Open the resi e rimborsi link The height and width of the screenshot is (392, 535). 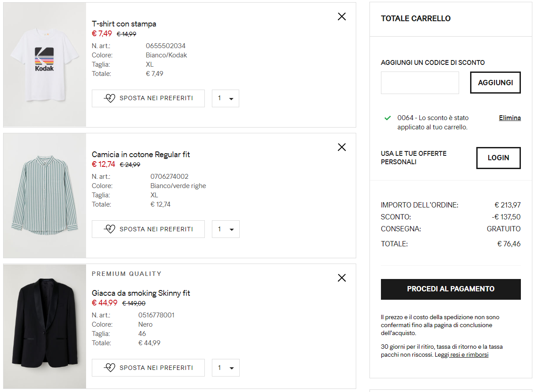pyautogui.click(x=469, y=355)
